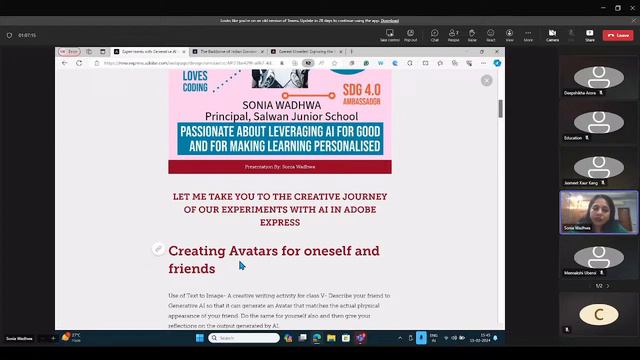The width and height of the screenshot is (640, 360).
Task: Click the Copilot icon in browser toolbar
Action: (x=497, y=63)
